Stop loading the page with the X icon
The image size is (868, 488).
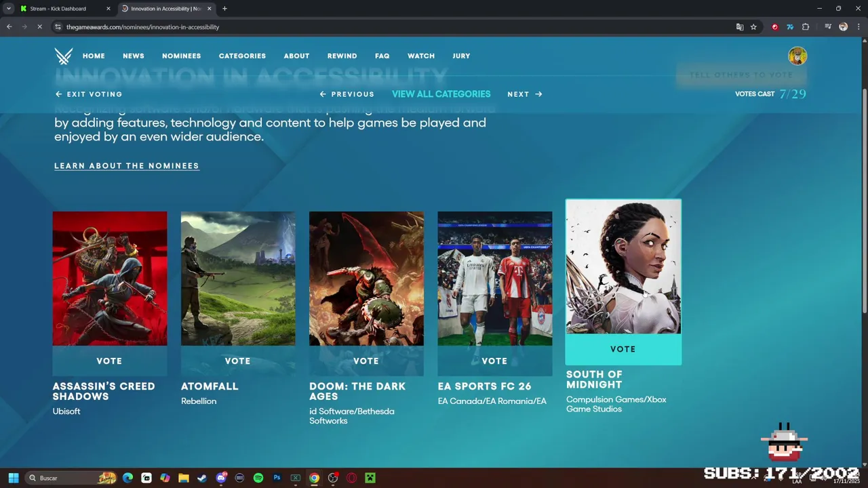coord(39,27)
